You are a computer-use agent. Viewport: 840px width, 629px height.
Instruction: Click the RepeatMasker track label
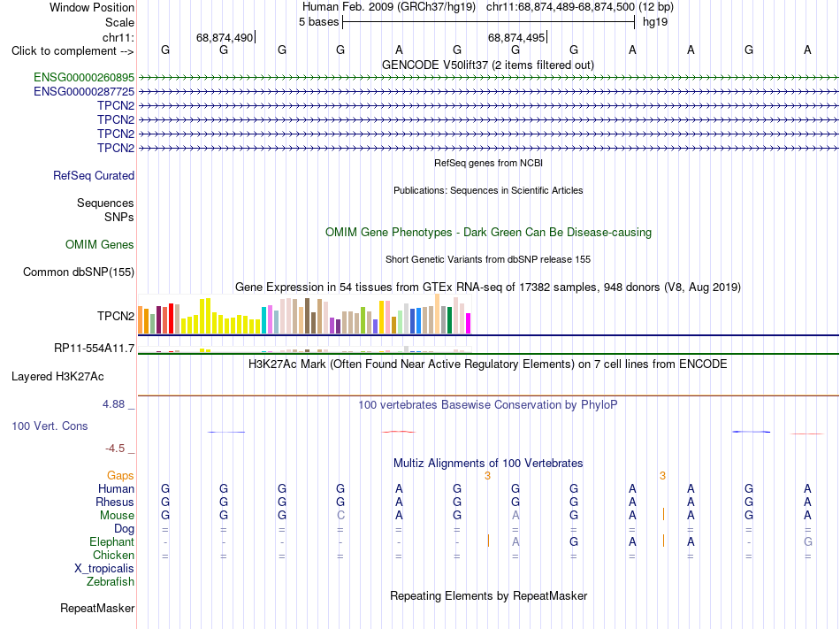pos(97,608)
